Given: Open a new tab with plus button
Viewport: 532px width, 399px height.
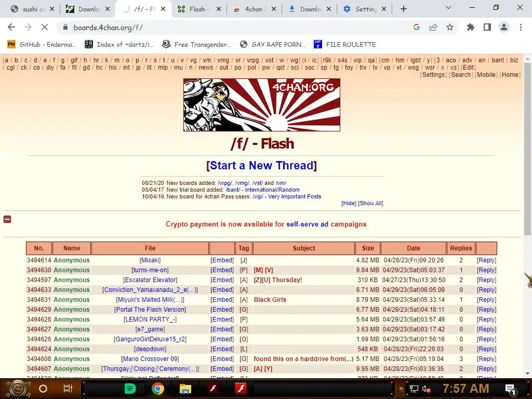Looking at the screenshot, I should coord(403,9).
